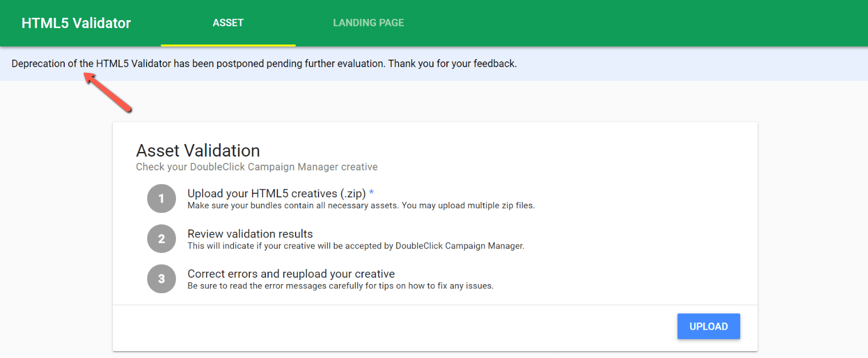Click the step icon next to Review validation results
The width and height of the screenshot is (868, 358).
[161, 238]
